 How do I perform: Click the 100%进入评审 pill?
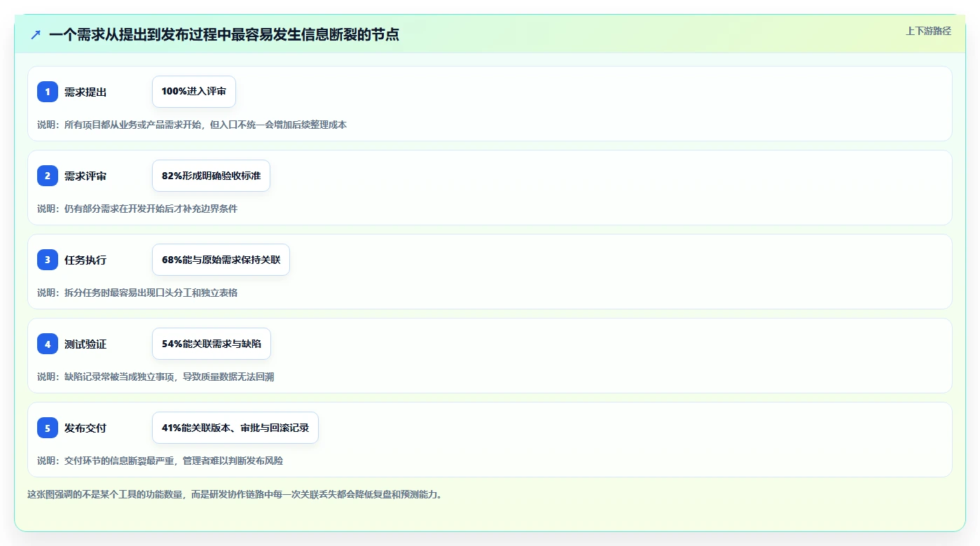click(194, 92)
